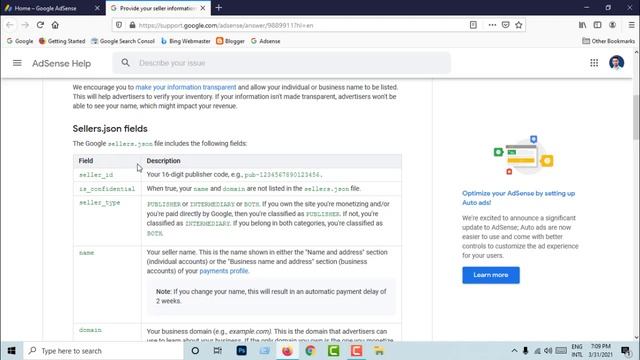Open a new browser tab
This screenshot has height=360, width=640.
219,8
